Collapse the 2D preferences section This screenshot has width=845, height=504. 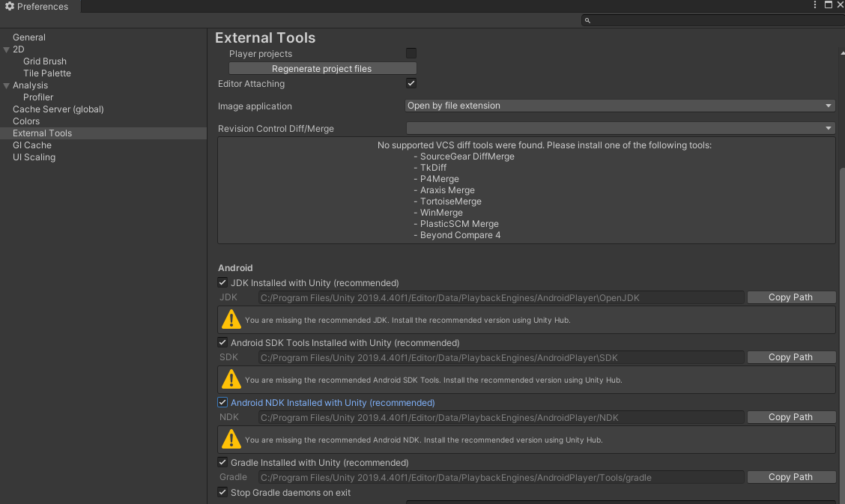point(7,49)
